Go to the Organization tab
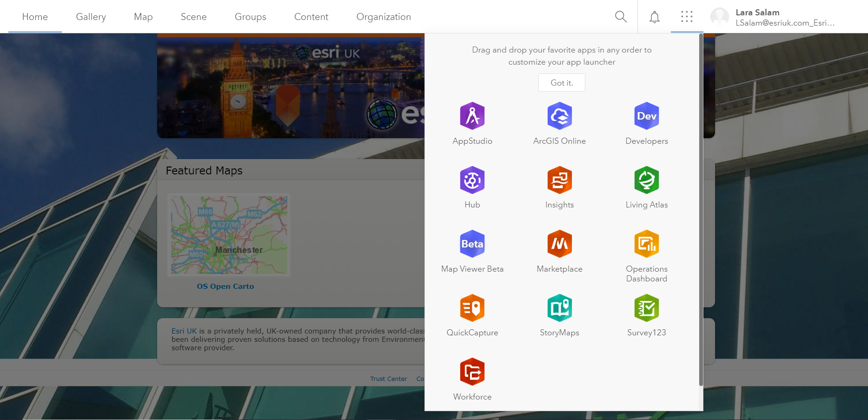 pyautogui.click(x=384, y=17)
